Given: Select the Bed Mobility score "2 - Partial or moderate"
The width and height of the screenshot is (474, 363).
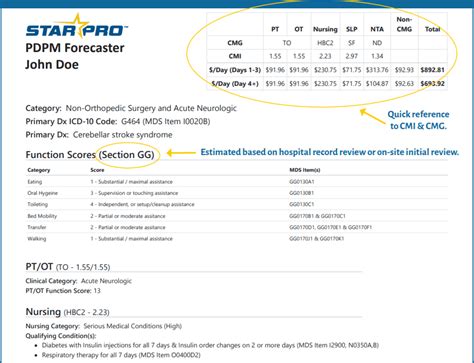Looking at the screenshot, I should click(128, 216).
